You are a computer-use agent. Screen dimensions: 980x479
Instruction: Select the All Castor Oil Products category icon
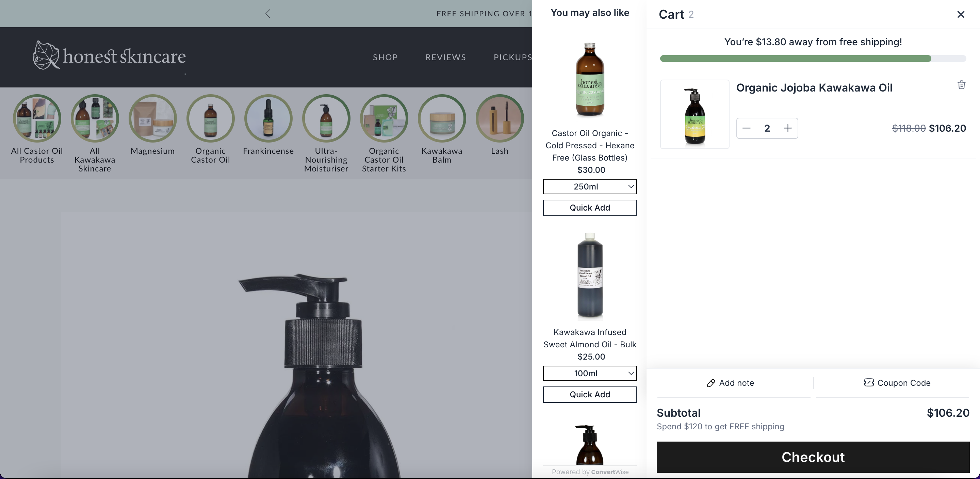[x=37, y=118]
